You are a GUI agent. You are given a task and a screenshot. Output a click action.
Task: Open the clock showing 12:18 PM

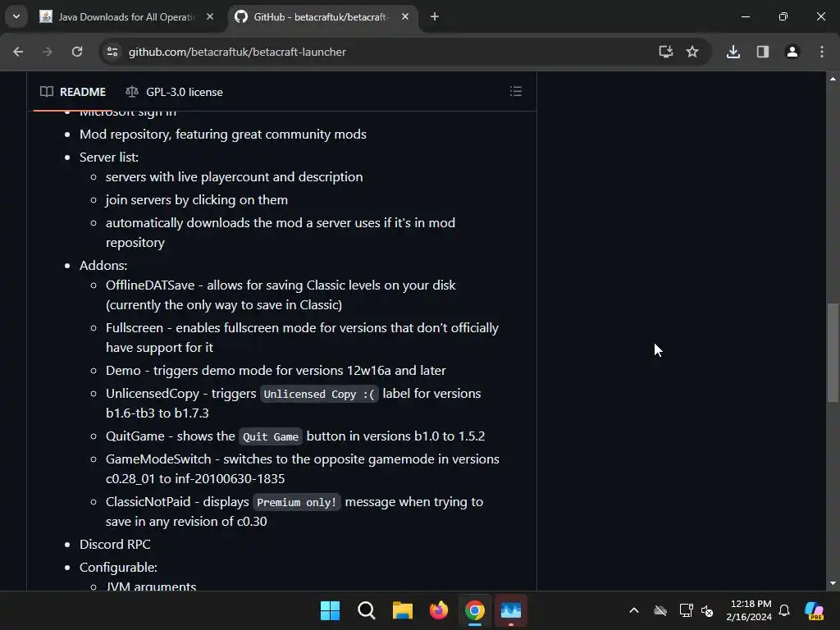tap(749, 610)
